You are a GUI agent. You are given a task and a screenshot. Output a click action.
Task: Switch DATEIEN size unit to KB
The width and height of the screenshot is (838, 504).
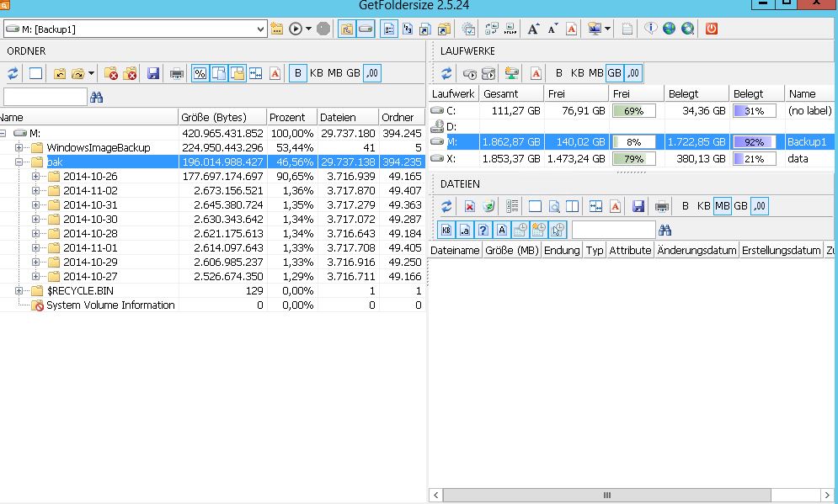pos(704,206)
